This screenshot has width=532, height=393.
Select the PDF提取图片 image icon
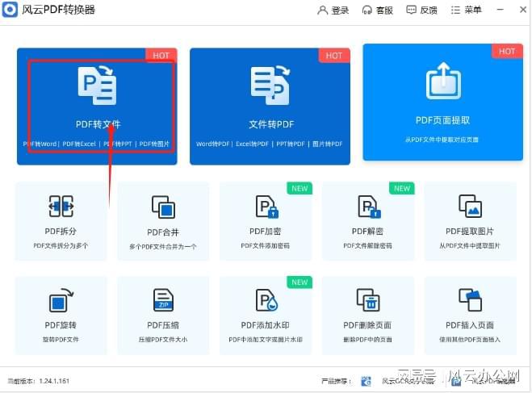471,206
